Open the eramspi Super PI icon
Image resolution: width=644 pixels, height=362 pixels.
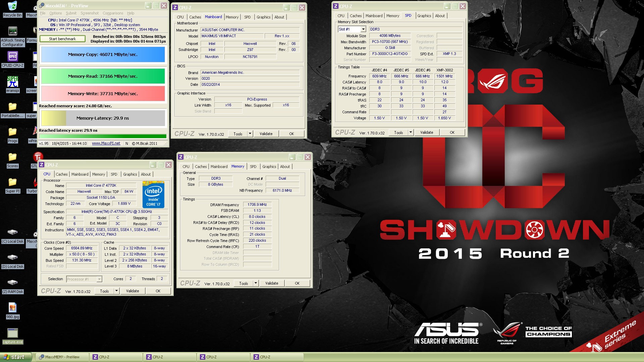12,84
